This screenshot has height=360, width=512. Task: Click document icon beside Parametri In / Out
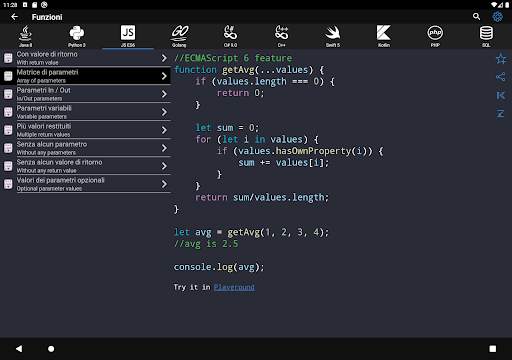tap(8, 94)
